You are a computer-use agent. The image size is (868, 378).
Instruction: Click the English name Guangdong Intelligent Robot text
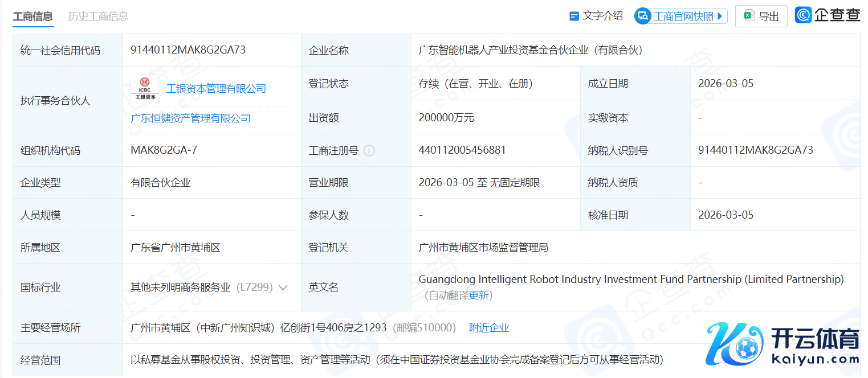pos(630,280)
